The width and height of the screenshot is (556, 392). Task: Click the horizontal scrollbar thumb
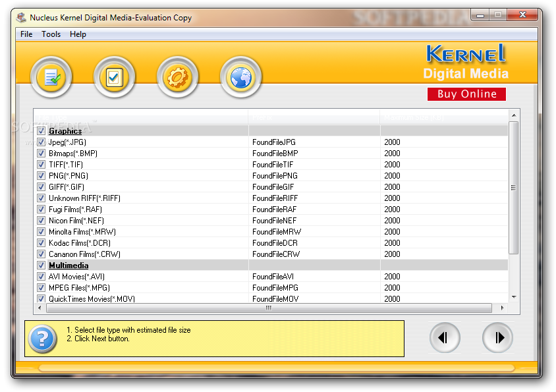269,308
